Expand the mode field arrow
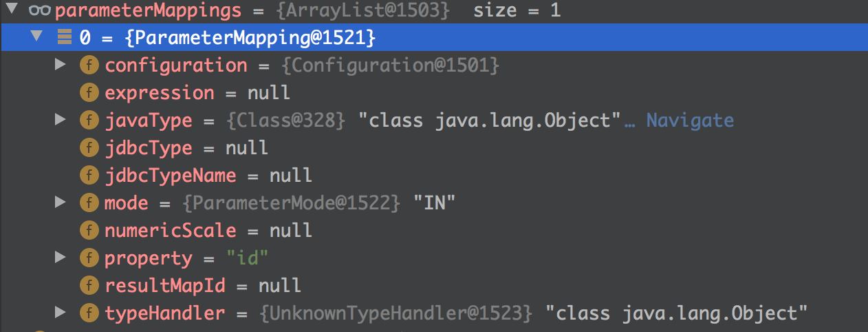 61,203
